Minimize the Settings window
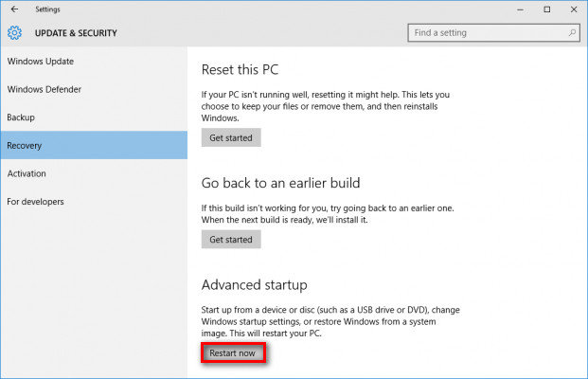This screenshot has height=379, width=588. 520,9
